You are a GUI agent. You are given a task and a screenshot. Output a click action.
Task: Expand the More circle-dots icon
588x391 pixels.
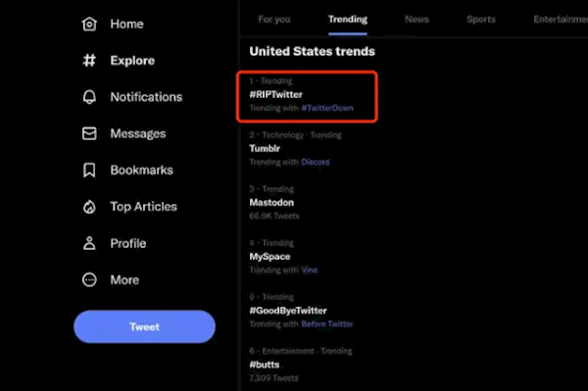pyautogui.click(x=89, y=279)
